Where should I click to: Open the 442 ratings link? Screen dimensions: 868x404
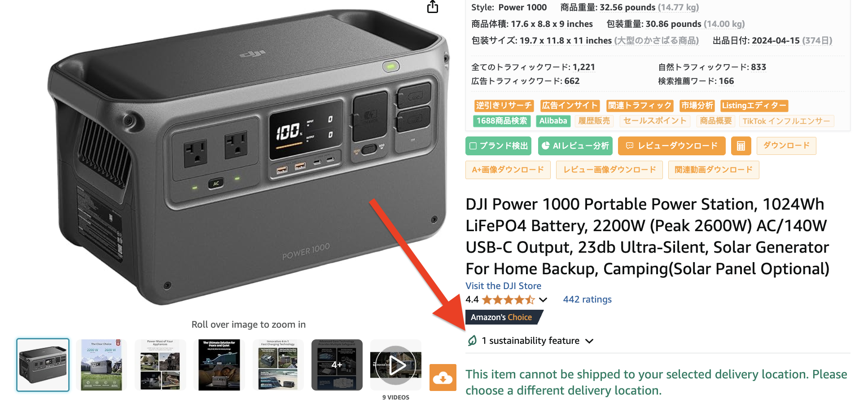pos(587,299)
